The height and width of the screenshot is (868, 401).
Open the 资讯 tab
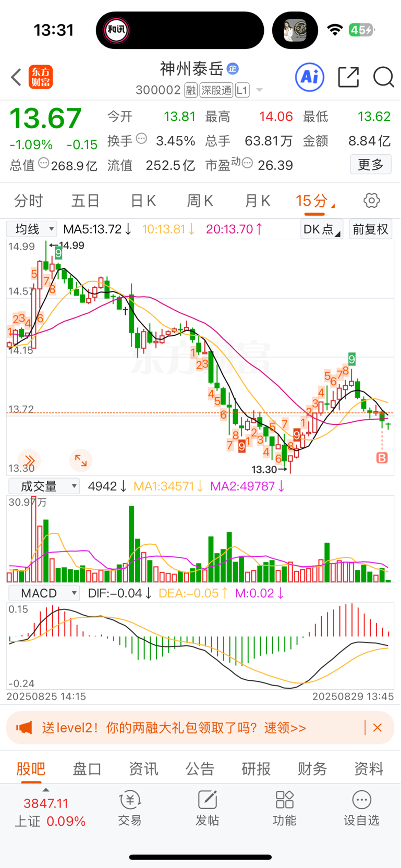coord(143,768)
